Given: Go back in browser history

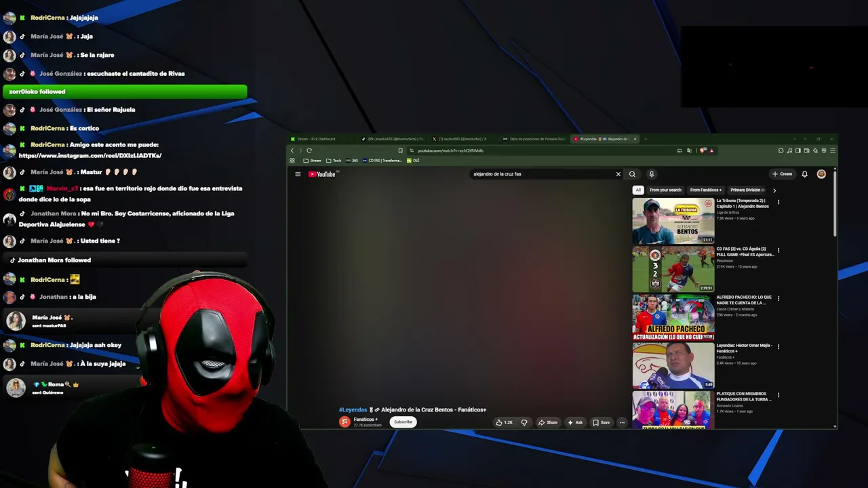Looking at the screenshot, I should [292, 150].
